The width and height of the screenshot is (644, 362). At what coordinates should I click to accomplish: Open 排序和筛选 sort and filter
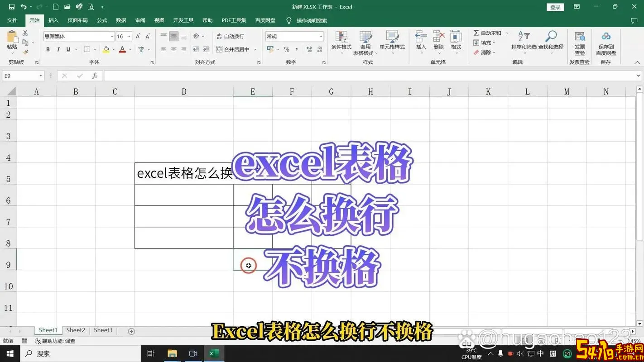[524, 42]
